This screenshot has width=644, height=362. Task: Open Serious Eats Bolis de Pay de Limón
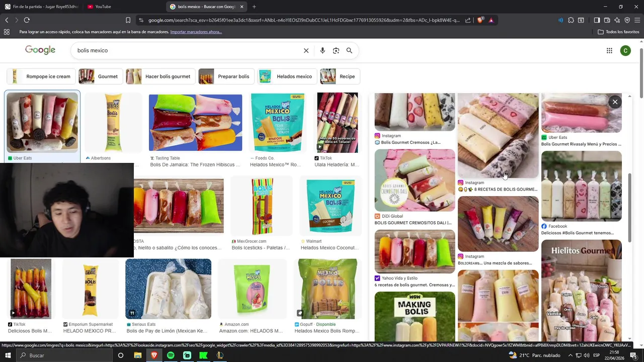pyautogui.click(x=168, y=289)
